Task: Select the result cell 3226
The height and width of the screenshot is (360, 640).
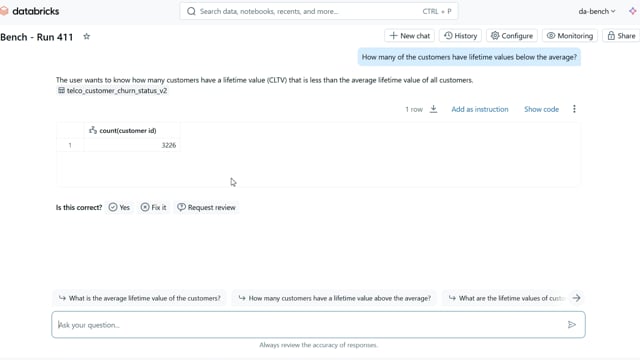Action: point(132,145)
